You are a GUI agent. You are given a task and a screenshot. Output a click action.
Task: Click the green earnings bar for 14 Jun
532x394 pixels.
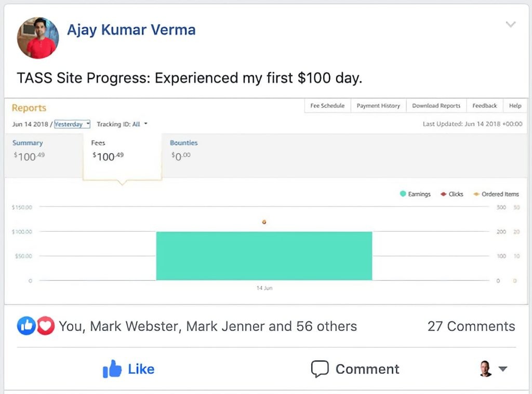pyautogui.click(x=264, y=256)
